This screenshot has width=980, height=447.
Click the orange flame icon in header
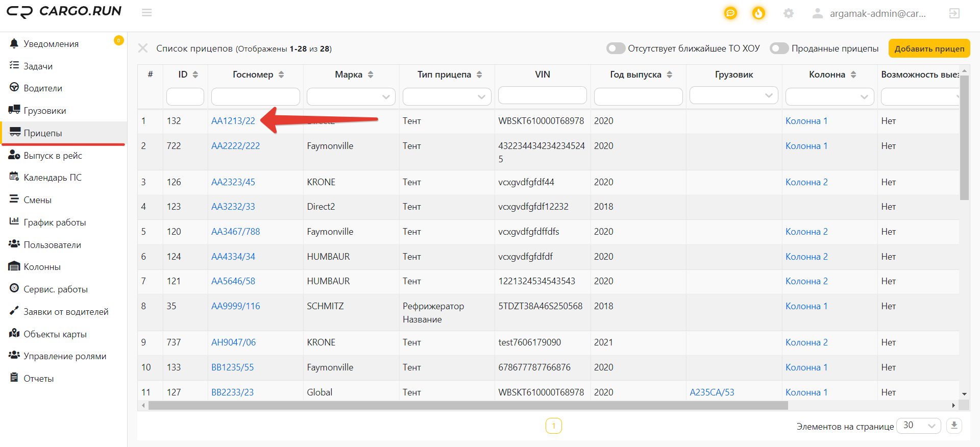tap(758, 13)
